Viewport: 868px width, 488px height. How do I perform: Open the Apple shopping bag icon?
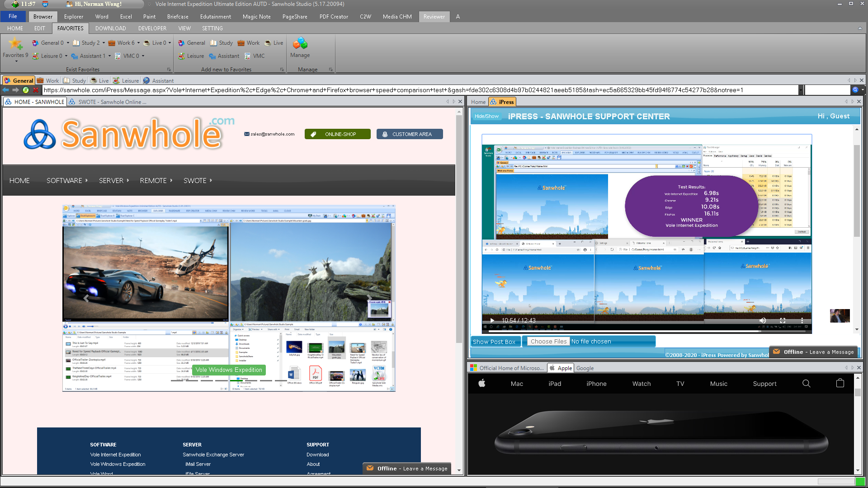(840, 383)
